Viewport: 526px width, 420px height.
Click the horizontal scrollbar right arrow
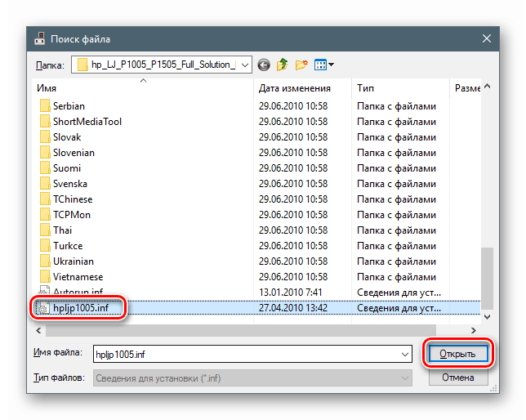[474, 331]
